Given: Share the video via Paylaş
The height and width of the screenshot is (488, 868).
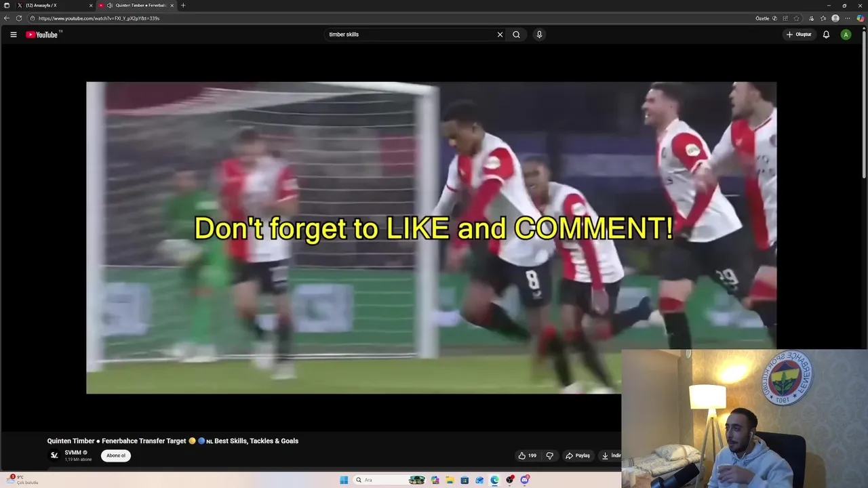Looking at the screenshot, I should (x=578, y=455).
